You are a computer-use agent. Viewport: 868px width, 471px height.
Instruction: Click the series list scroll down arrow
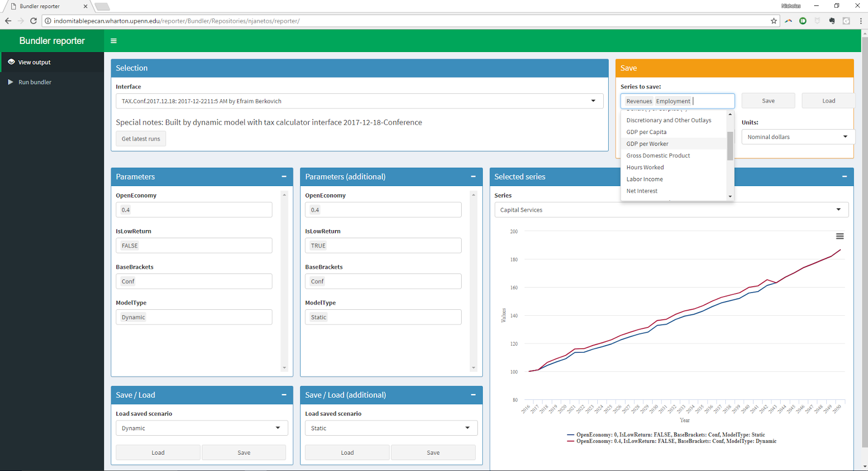click(x=730, y=196)
